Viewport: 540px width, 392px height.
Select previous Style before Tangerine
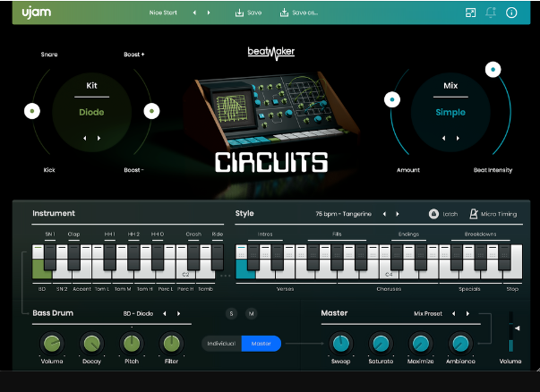(384, 214)
